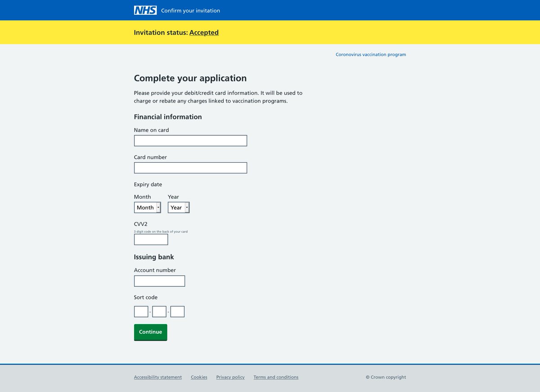Click the NHS logo in header
This screenshot has height=392, width=540.
145,10
